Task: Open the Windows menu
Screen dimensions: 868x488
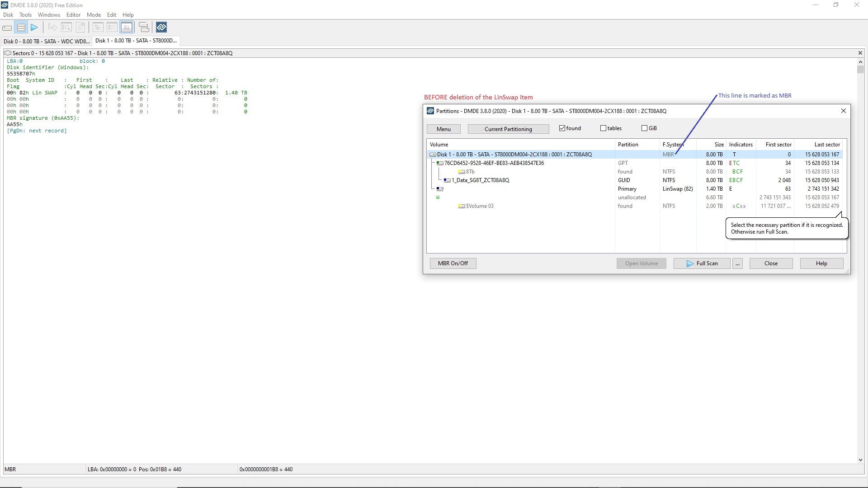Action: pos(49,15)
